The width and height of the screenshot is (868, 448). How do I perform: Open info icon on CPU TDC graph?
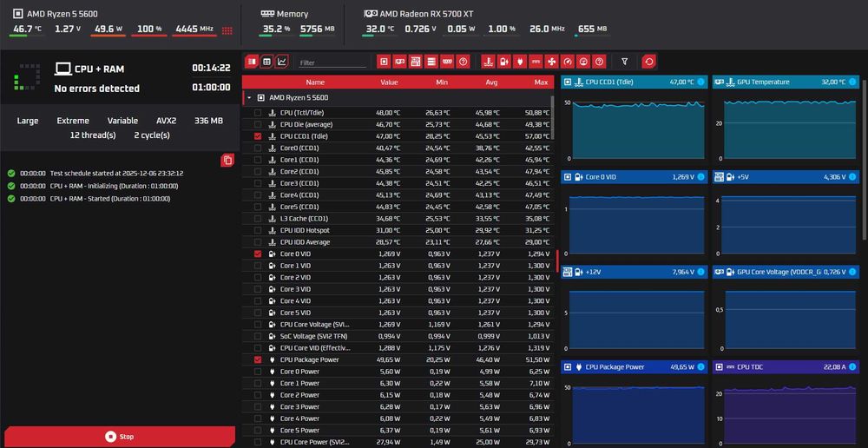pos(853,366)
